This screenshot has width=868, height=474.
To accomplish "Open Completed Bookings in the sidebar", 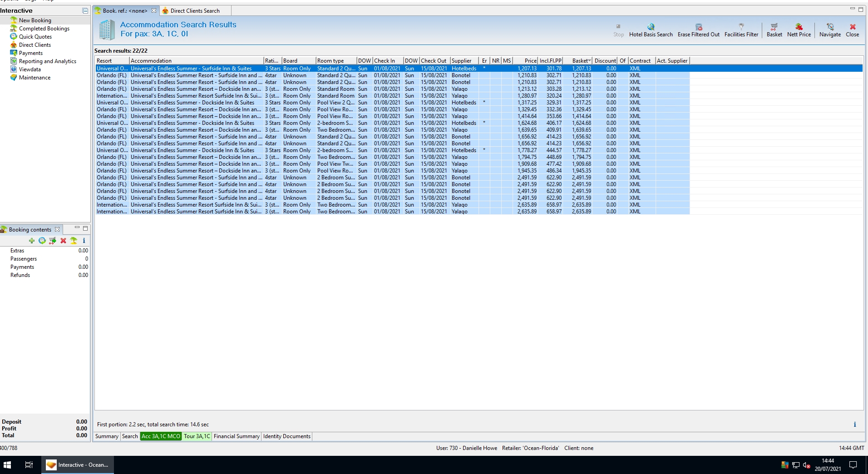I will pyautogui.click(x=44, y=29).
